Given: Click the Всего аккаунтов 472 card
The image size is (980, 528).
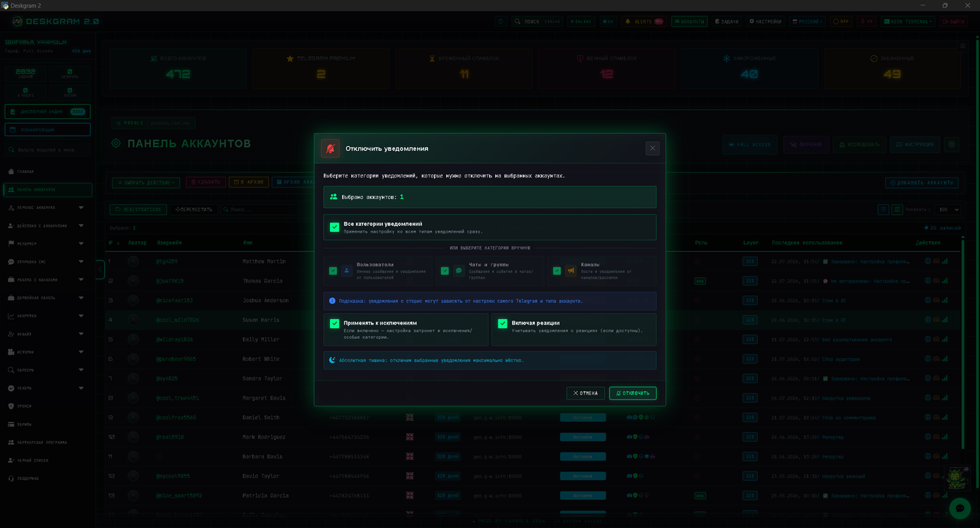Looking at the screenshot, I should [x=178, y=67].
